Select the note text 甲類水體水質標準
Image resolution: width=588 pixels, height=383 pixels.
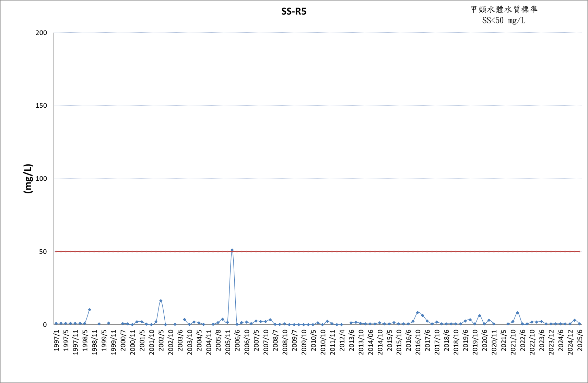504,10
